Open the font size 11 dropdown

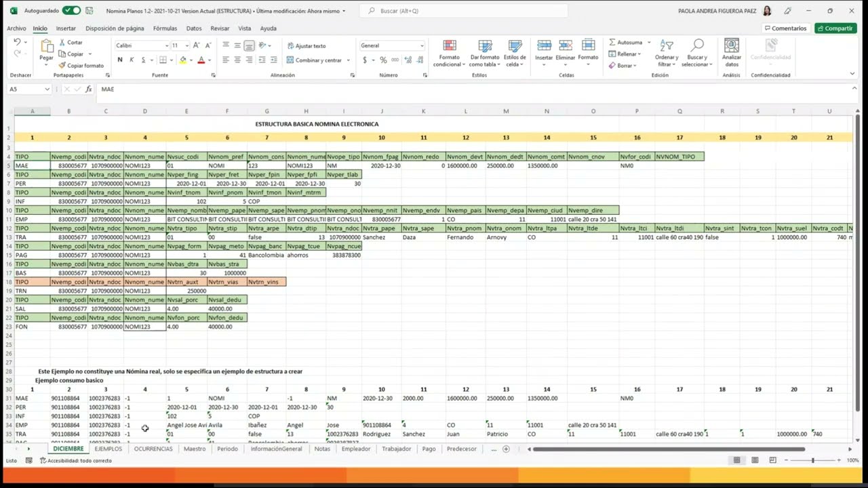click(187, 45)
